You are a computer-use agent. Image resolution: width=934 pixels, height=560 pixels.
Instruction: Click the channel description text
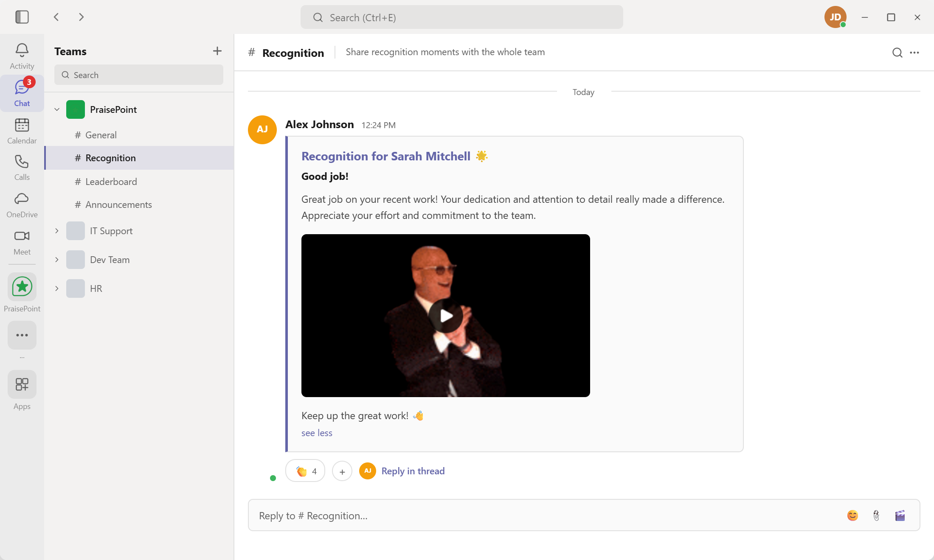(x=445, y=52)
